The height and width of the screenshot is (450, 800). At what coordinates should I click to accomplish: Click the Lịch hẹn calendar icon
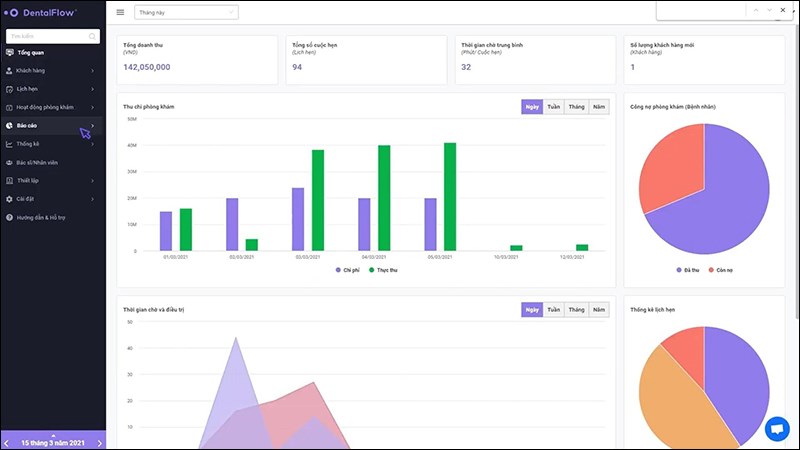[9, 89]
